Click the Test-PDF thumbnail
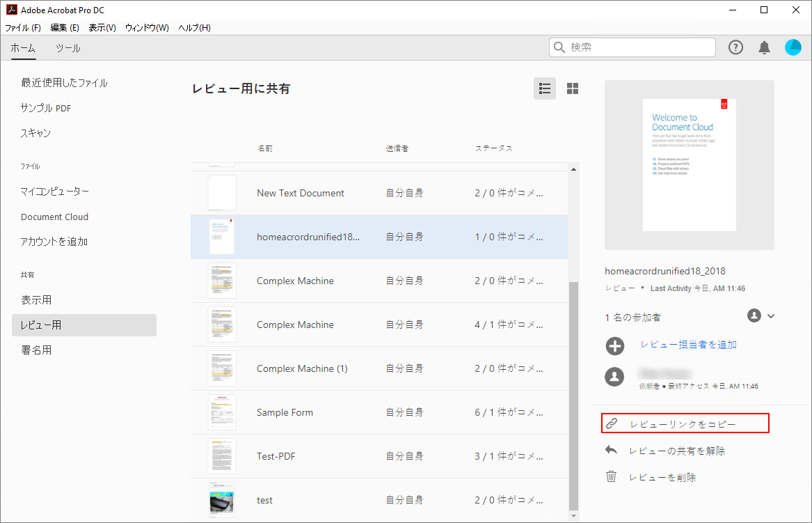The image size is (812, 523). coord(222,456)
